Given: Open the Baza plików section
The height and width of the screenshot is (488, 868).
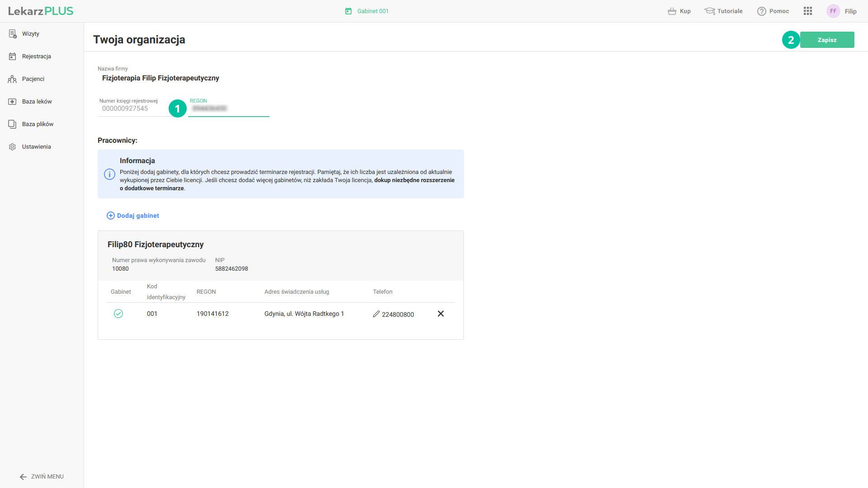Looking at the screenshot, I should tap(38, 124).
